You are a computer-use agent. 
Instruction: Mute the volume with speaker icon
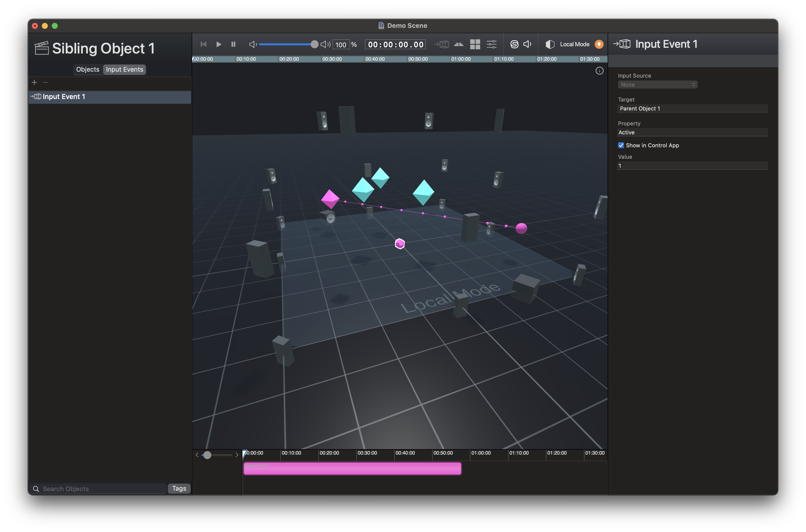(253, 45)
